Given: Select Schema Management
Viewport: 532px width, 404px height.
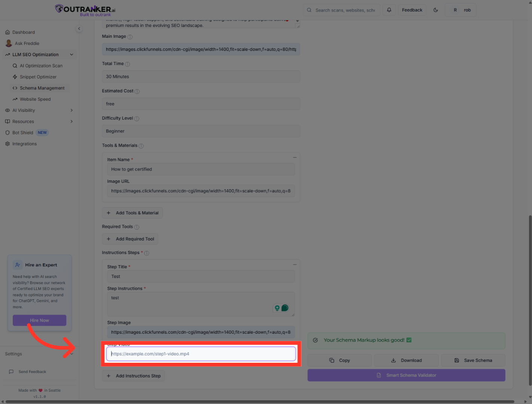Looking at the screenshot, I should point(40,88).
